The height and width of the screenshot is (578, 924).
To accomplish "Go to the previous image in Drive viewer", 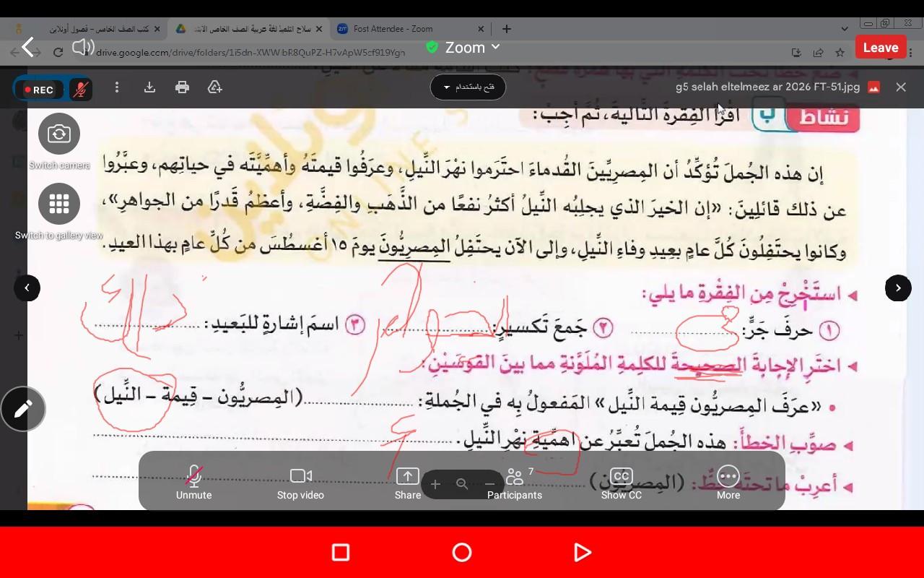I will point(27,288).
